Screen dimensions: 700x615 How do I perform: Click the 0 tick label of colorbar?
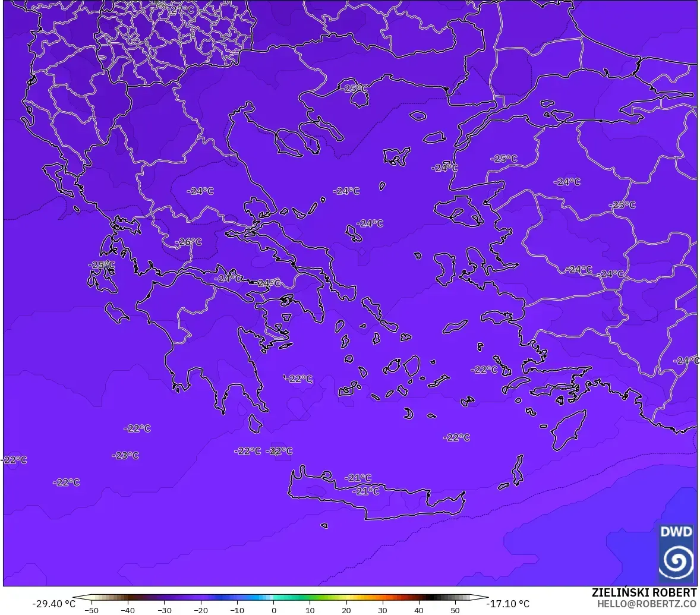(274, 610)
